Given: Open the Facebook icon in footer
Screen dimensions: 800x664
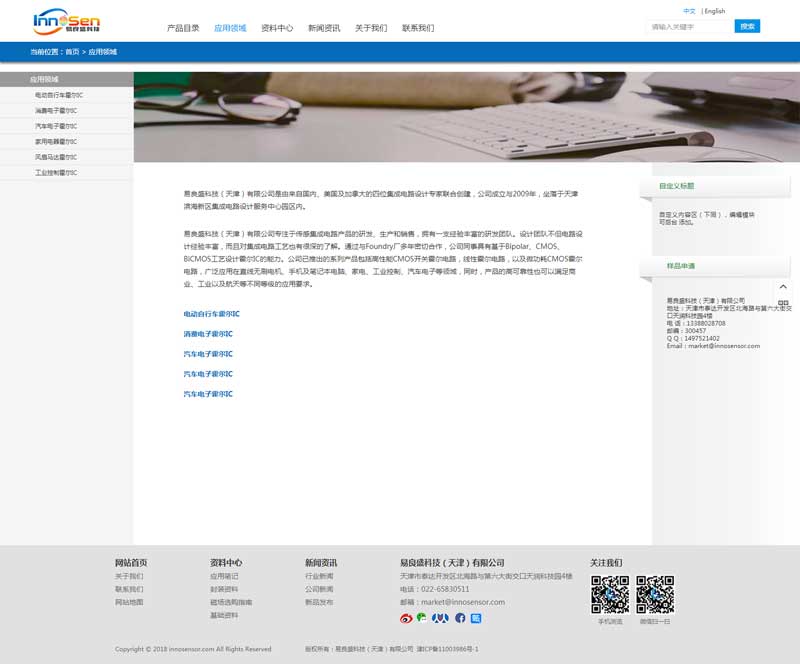Looking at the screenshot, I should (460, 618).
